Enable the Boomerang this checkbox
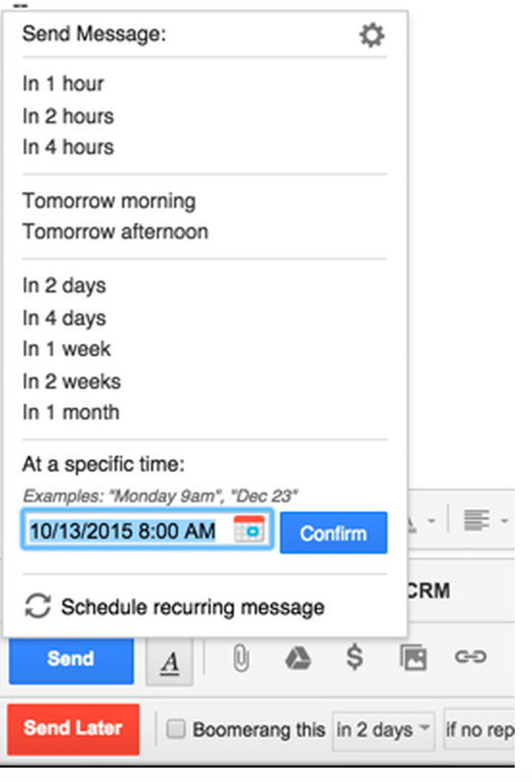Viewport: 532px width, 782px height. (175, 729)
